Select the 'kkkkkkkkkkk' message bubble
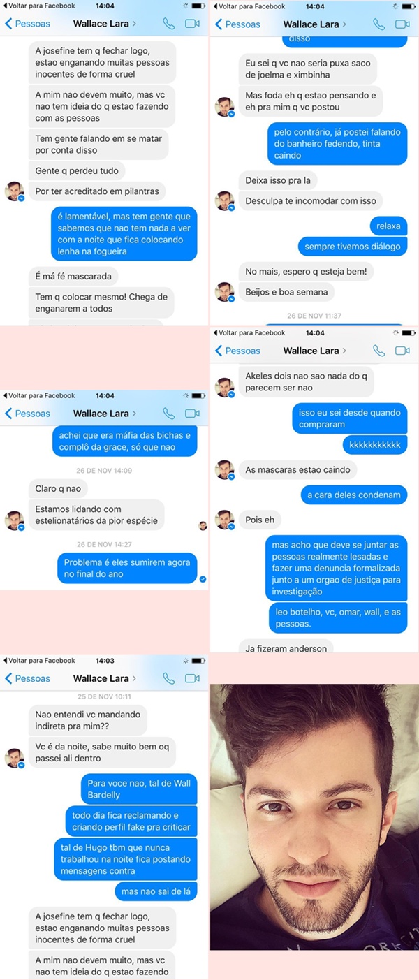This screenshot has width=419, height=980. pos(375,445)
